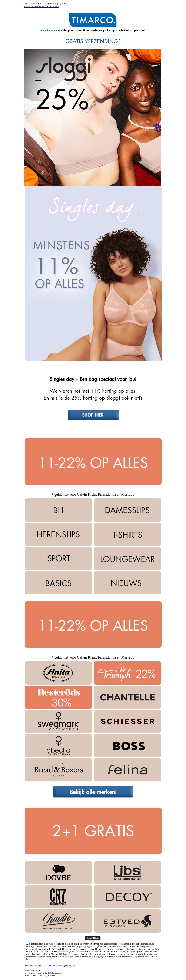Select the Anita brand logo
Viewport: 186px width, 980px height.
[58, 673]
